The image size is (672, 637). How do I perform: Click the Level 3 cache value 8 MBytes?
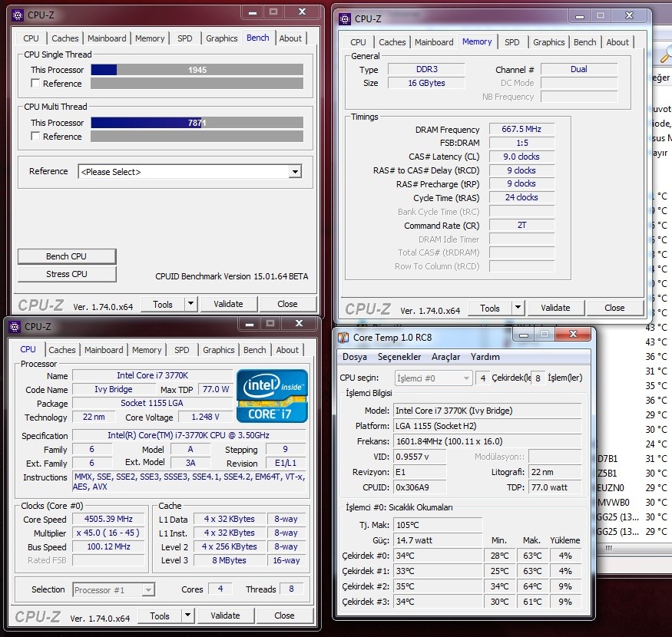tap(230, 560)
